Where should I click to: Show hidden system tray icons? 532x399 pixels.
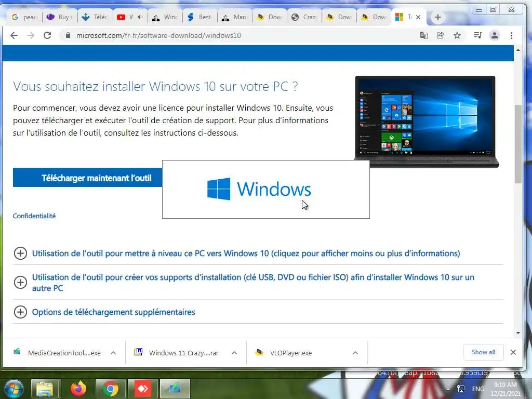[x=448, y=389]
